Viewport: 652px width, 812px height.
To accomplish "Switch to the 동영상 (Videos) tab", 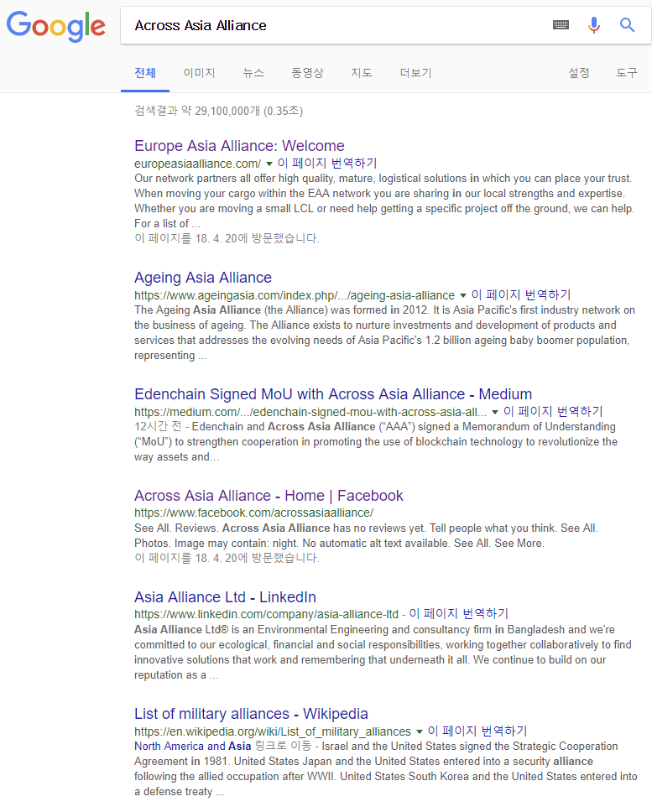I will 307,73.
